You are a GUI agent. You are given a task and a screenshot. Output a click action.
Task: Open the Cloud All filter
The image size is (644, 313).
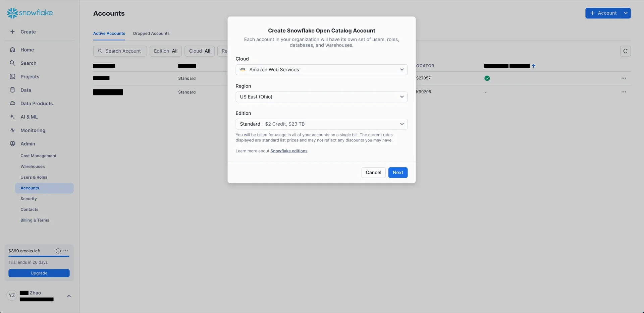pos(199,51)
